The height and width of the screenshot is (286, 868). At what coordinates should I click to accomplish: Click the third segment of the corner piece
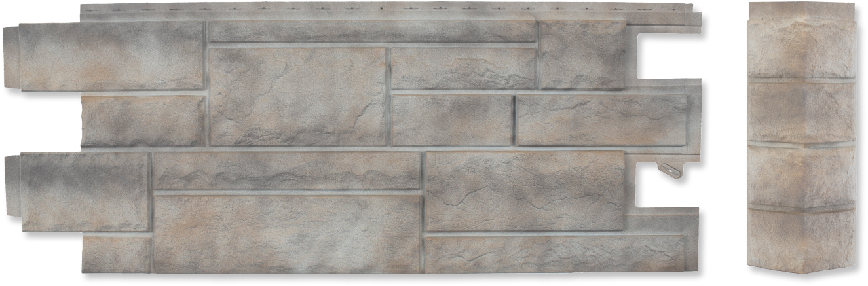(802, 175)
